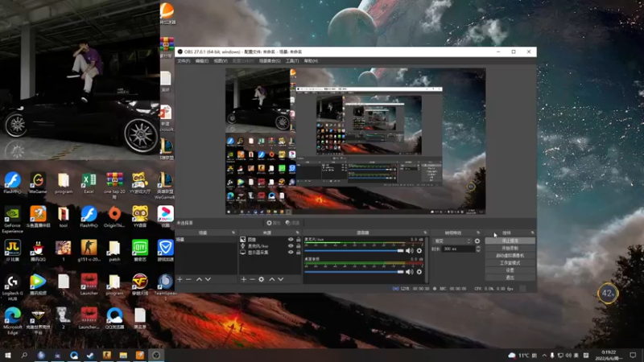Click the streaming button at the top of the Controls dock
The height and width of the screenshot is (362, 644).
click(510, 241)
